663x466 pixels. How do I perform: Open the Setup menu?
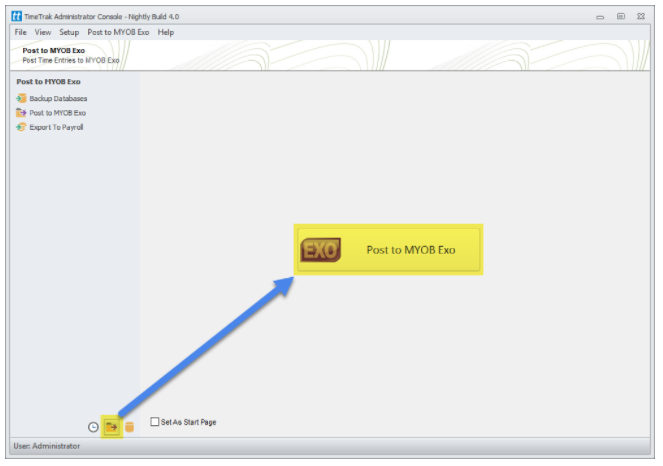69,32
